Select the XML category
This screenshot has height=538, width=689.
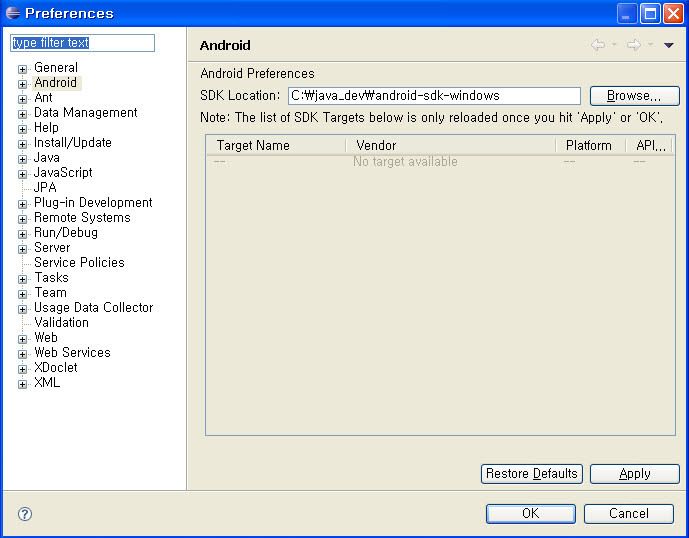(47, 383)
